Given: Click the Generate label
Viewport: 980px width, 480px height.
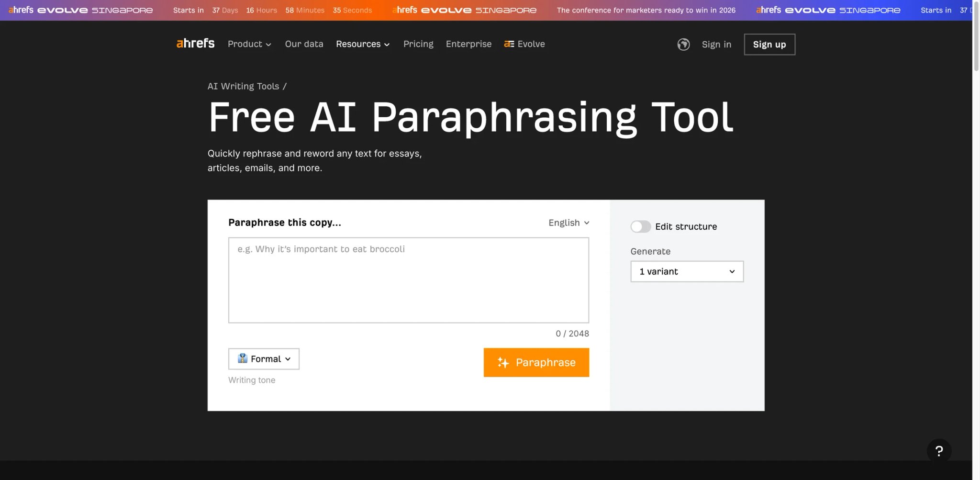Looking at the screenshot, I should coord(650,251).
